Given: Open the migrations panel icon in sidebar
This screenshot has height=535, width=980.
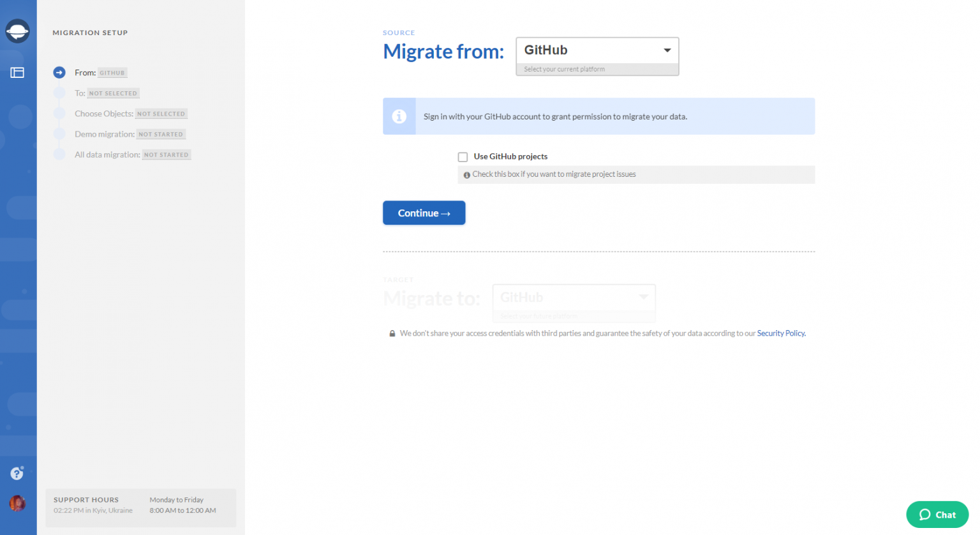Looking at the screenshot, I should click(x=17, y=72).
